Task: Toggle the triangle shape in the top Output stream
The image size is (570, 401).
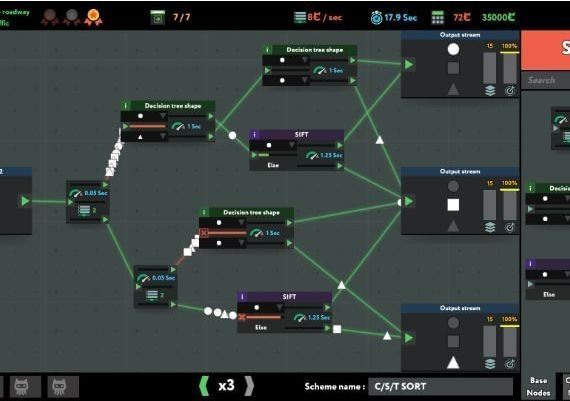Action: click(453, 89)
